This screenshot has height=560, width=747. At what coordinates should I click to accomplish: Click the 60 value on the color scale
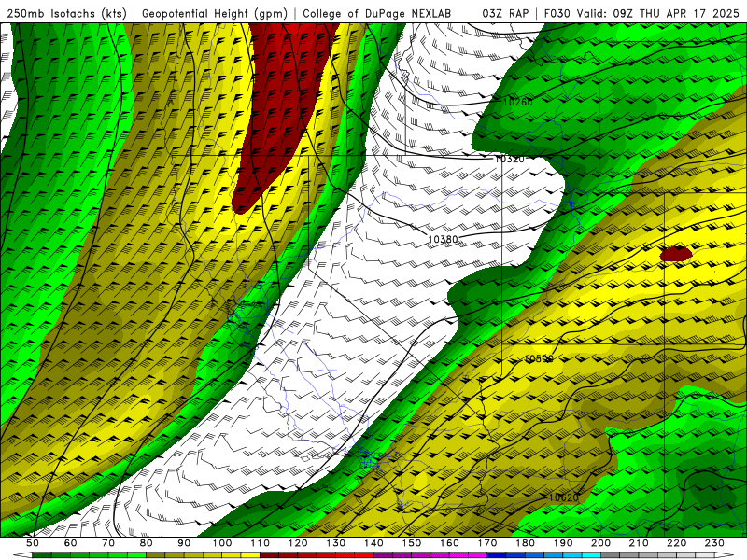click(70, 543)
